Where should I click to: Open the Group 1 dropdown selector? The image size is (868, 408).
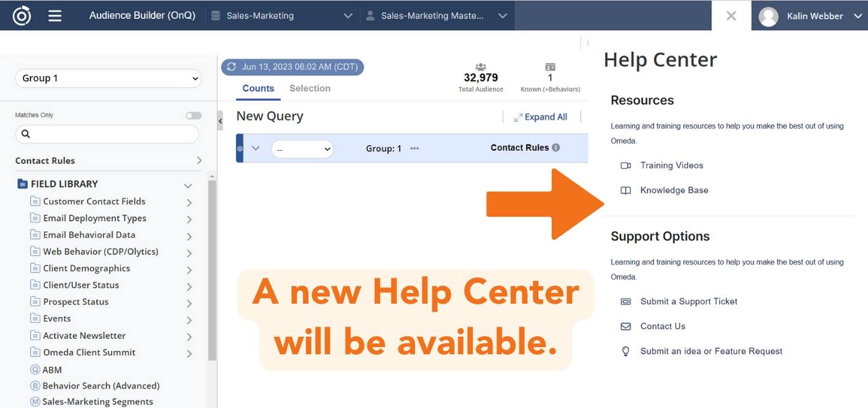pos(108,78)
